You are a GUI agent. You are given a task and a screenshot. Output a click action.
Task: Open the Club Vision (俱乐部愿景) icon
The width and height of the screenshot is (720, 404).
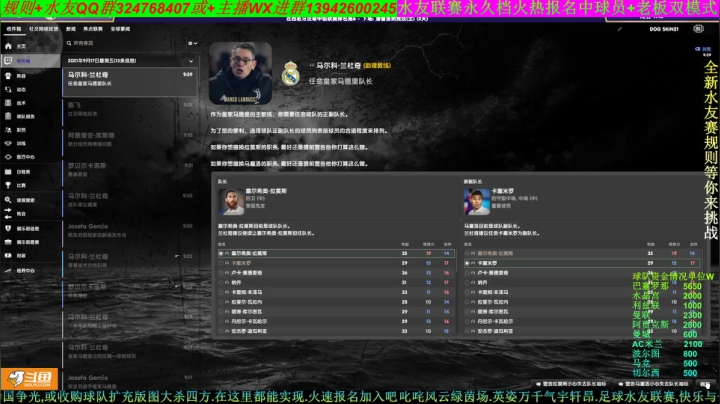pyautogui.click(x=8, y=242)
